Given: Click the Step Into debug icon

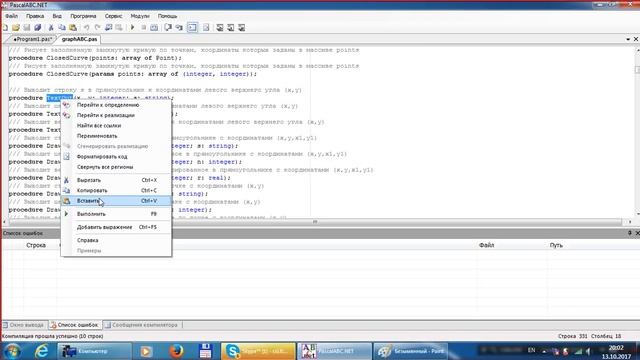Looking at the screenshot, I should pos(168,28).
